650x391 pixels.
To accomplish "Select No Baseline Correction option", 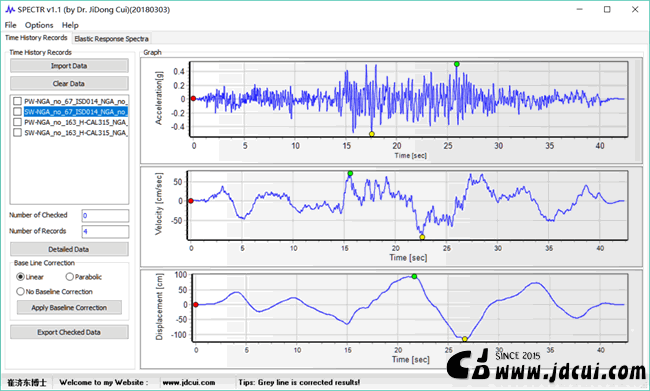I will click(x=54, y=291).
